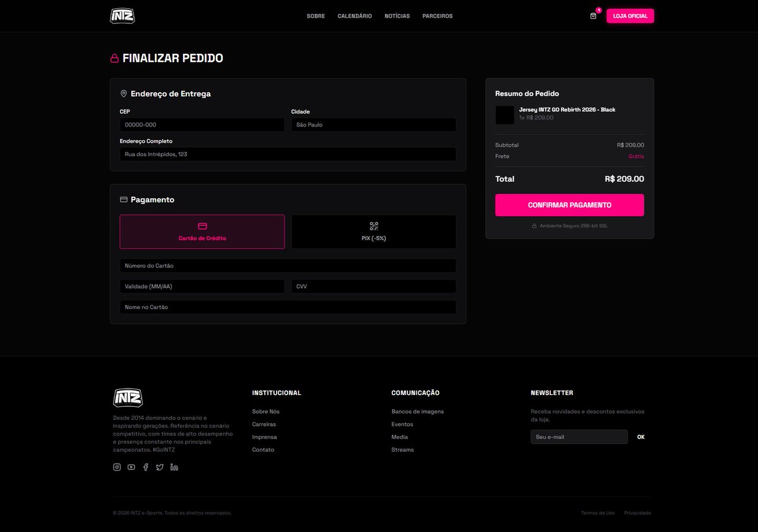Click the pink lock icon beside Finalizar Pedido

coord(114,58)
